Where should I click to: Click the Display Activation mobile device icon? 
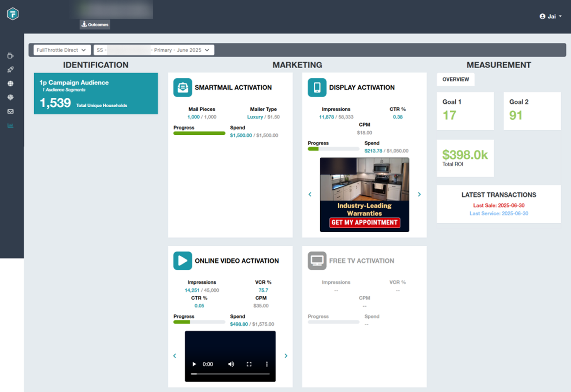[x=317, y=87]
